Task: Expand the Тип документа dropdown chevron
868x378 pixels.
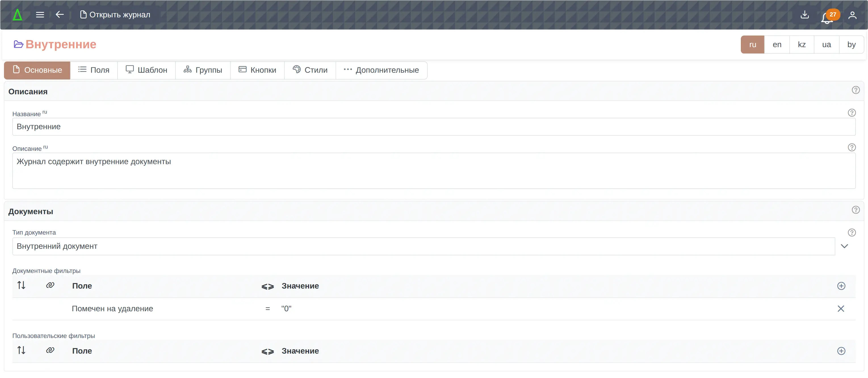Action: [x=844, y=247]
